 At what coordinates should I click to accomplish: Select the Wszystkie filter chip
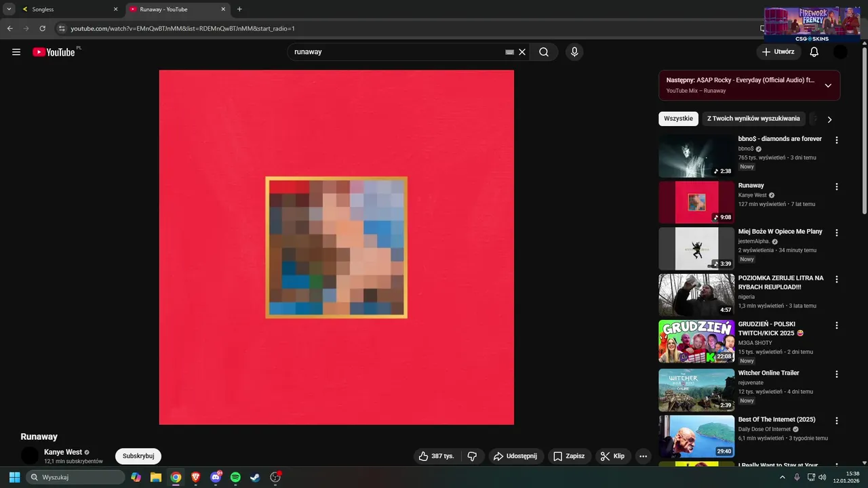point(678,119)
